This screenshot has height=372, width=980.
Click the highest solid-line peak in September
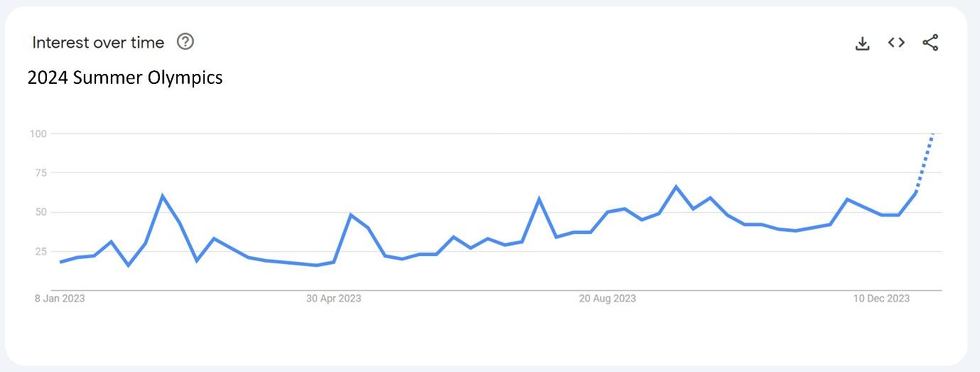point(676,187)
